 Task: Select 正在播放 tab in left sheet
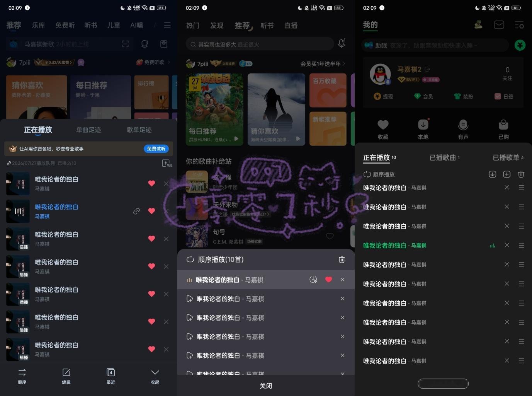tap(38, 130)
